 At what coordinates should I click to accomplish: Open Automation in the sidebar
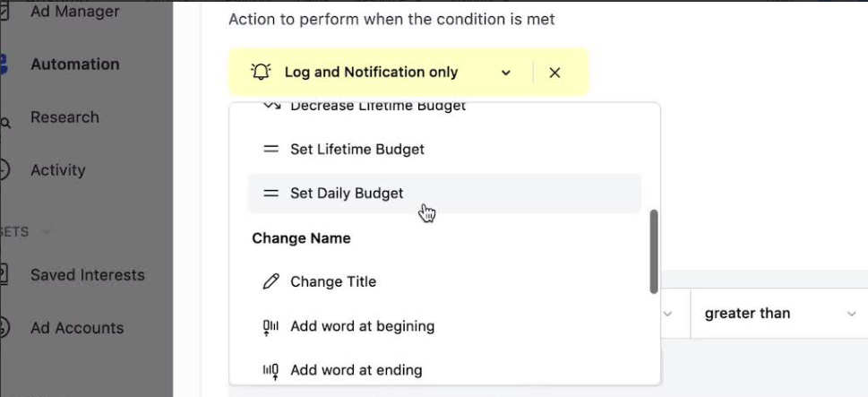click(x=74, y=65)
